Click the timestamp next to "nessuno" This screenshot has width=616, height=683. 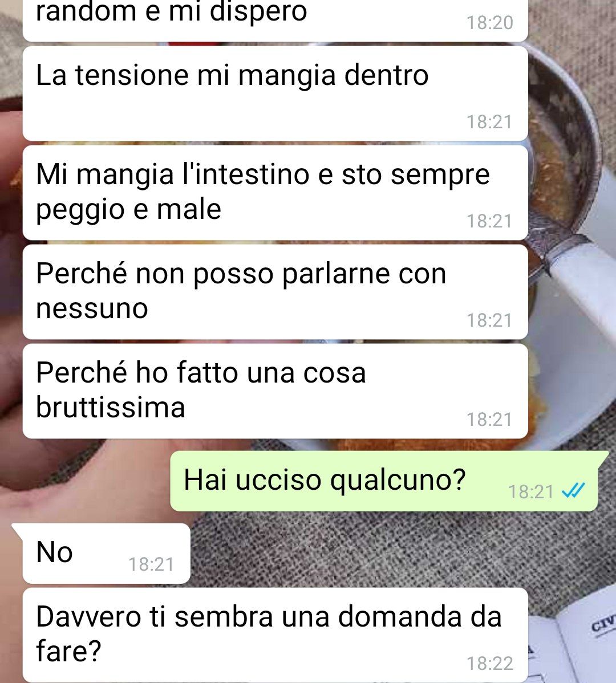(x=490, y=320)
